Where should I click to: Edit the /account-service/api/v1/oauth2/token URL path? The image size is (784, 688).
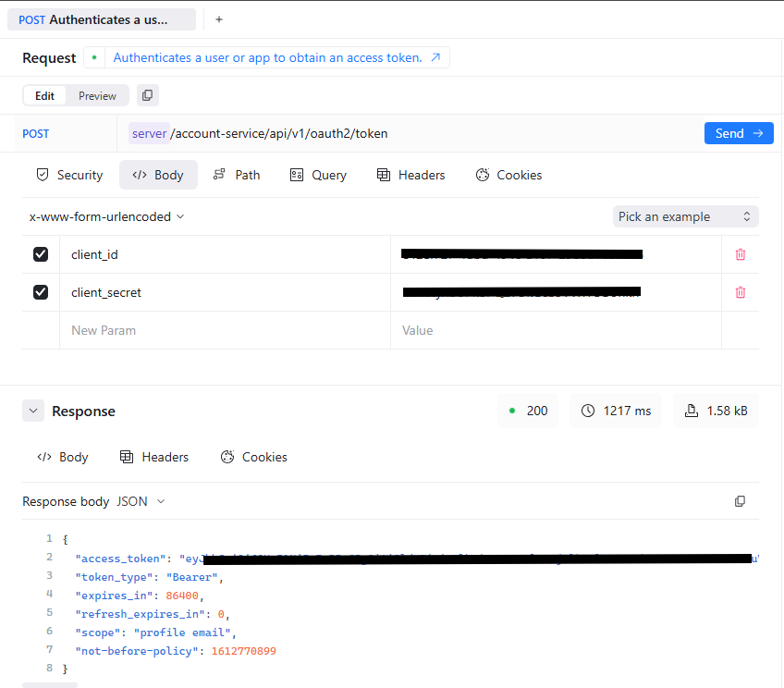(279, 133)
